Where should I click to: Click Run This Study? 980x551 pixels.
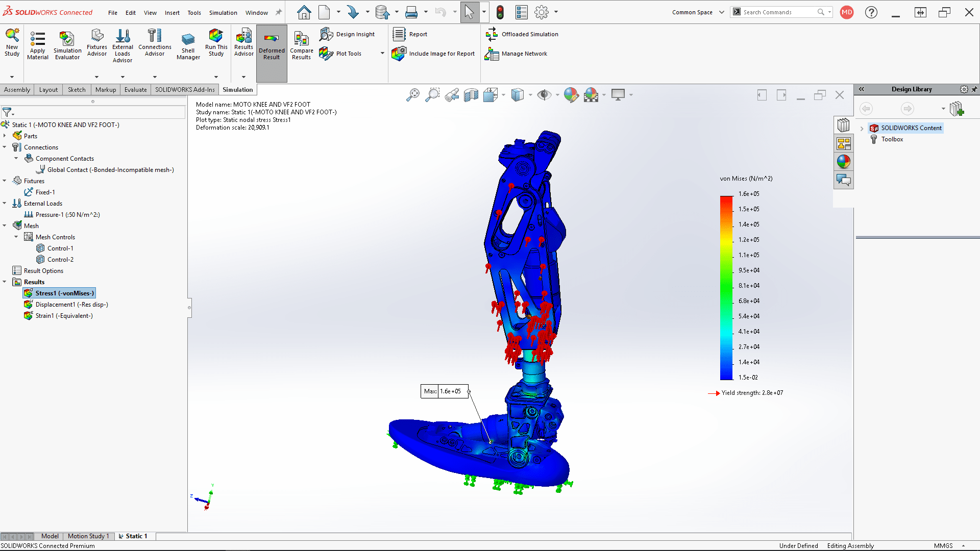(216, 43)
